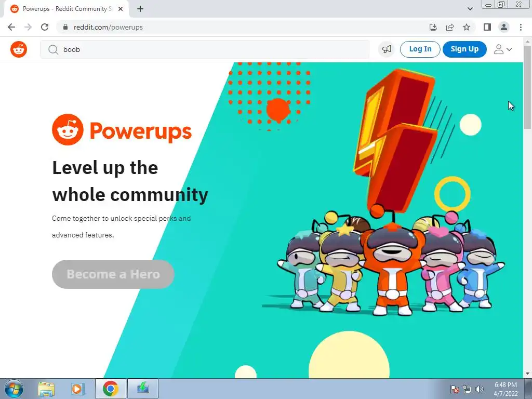Click the address bar URL reddit.com/powerups
The height and width of the screenshot is (399, 532).
108,27
